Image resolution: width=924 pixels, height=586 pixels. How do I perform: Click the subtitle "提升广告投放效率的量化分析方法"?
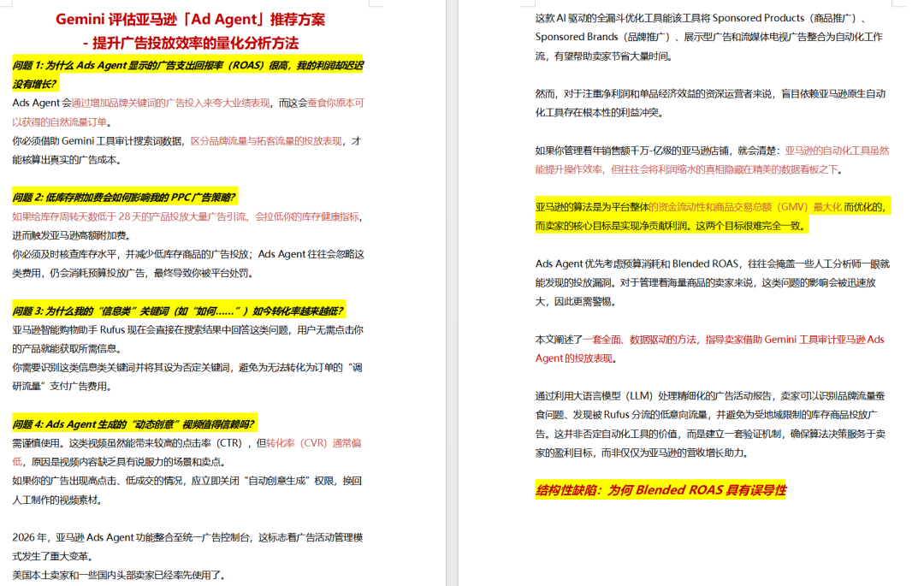(x=196, y=43)
